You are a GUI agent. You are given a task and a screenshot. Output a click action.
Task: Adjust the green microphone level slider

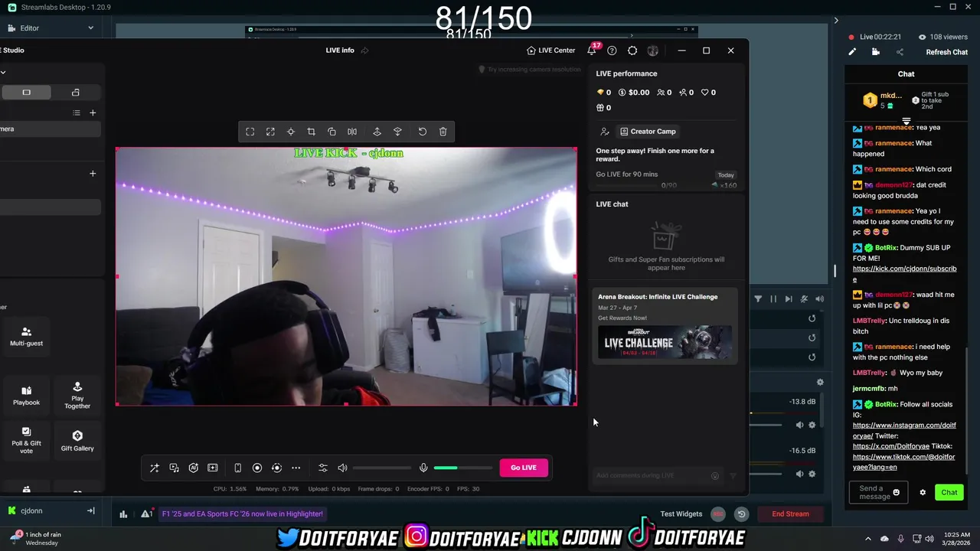coord(462,468)
